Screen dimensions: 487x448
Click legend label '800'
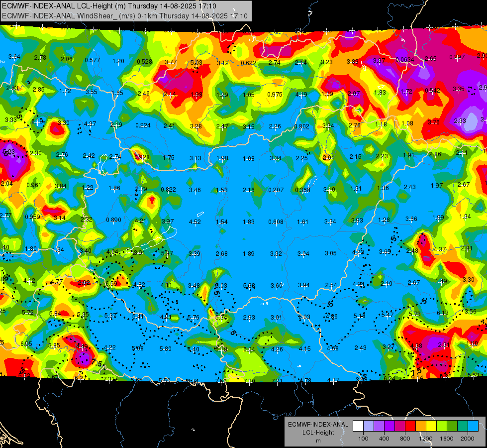pyautogui.click(x=405, y=439)
